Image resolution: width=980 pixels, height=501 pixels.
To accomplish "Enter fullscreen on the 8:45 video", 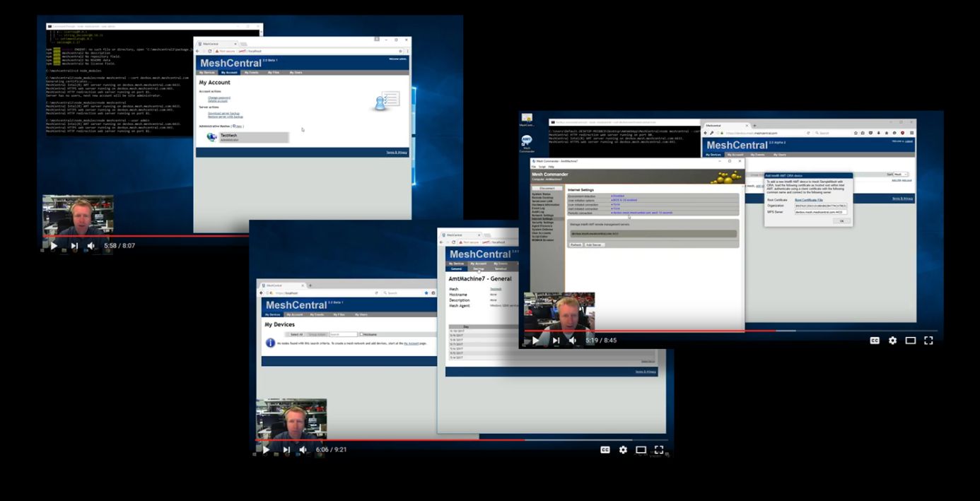I will [x=928, y=341].
